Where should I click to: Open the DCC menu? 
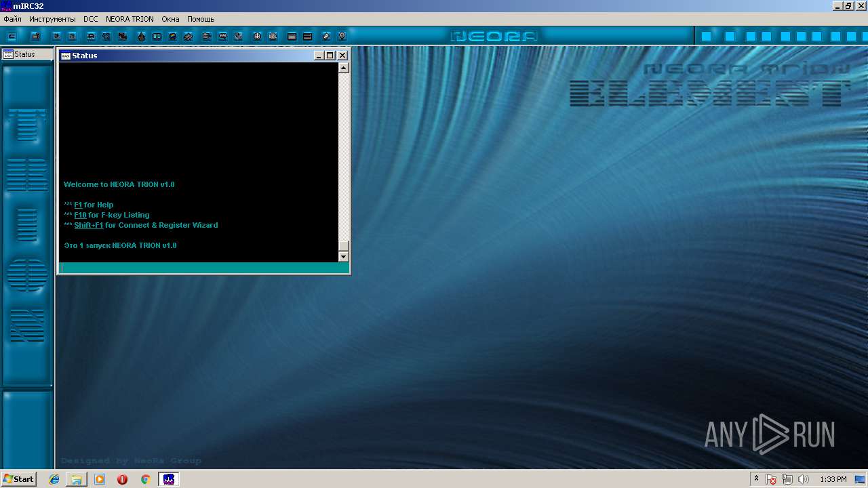(91, 19)
